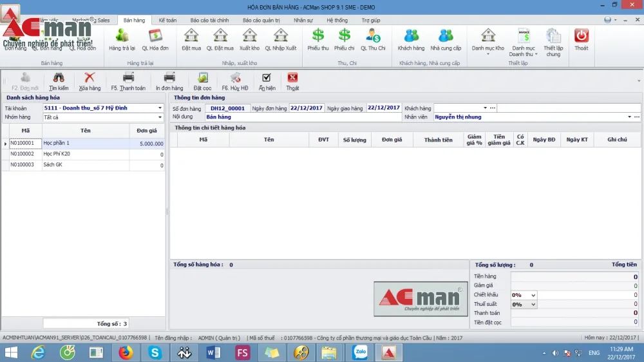
Task: Select the Bán hàng tab
Action: [x=134, y=20]
